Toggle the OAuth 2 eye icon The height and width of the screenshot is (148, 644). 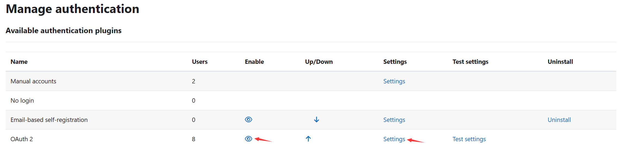(248, 139)
